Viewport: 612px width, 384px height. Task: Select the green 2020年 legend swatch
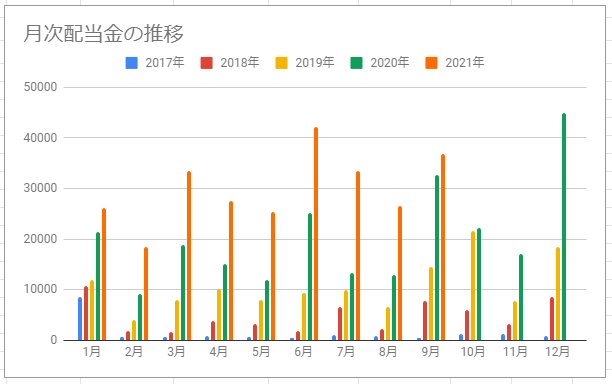point(356,63)
